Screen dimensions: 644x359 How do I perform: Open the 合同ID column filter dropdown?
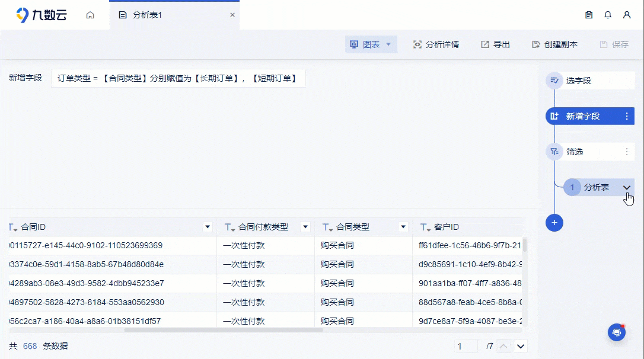[208, 226]
